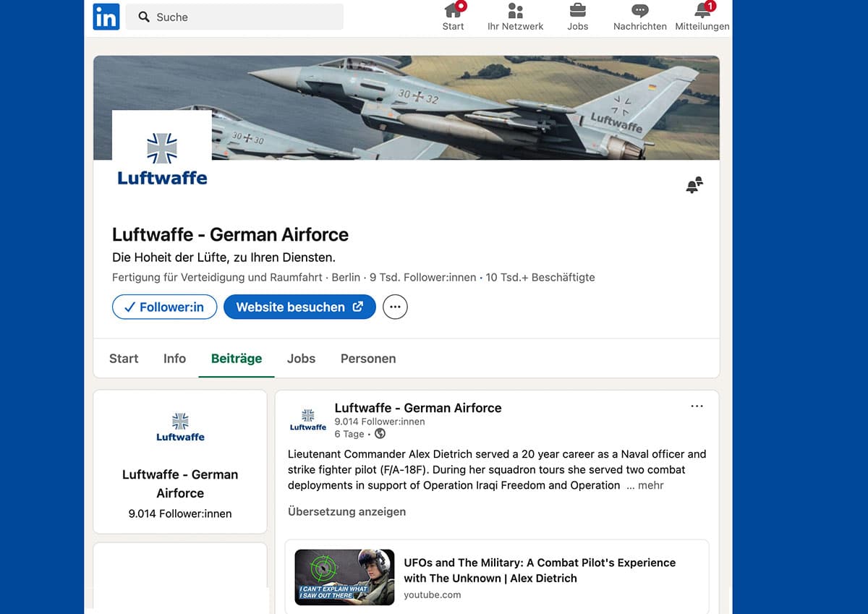Select the Jobs tab on the page
The height and width of the screenshot is (614, 868).
pyautogui.click(x=301, y=359)
